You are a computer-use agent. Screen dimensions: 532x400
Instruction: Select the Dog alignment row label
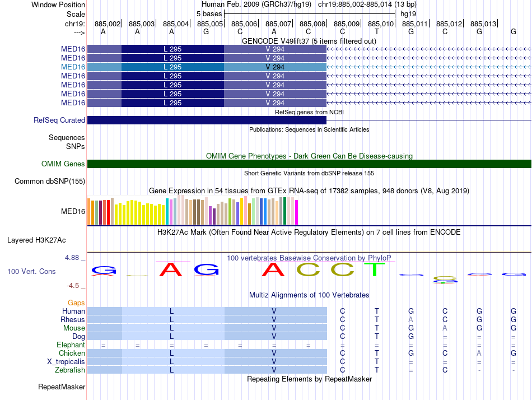tap(78, 337)
